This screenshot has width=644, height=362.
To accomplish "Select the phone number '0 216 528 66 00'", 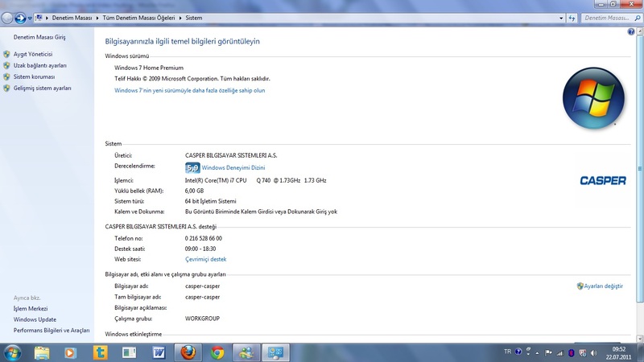I will point(204,238).
